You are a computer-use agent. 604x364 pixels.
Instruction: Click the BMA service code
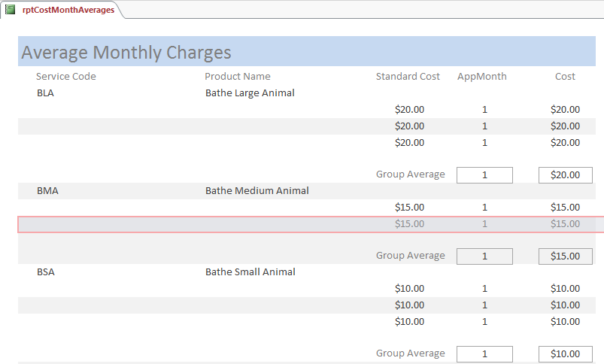click(47, 191)
